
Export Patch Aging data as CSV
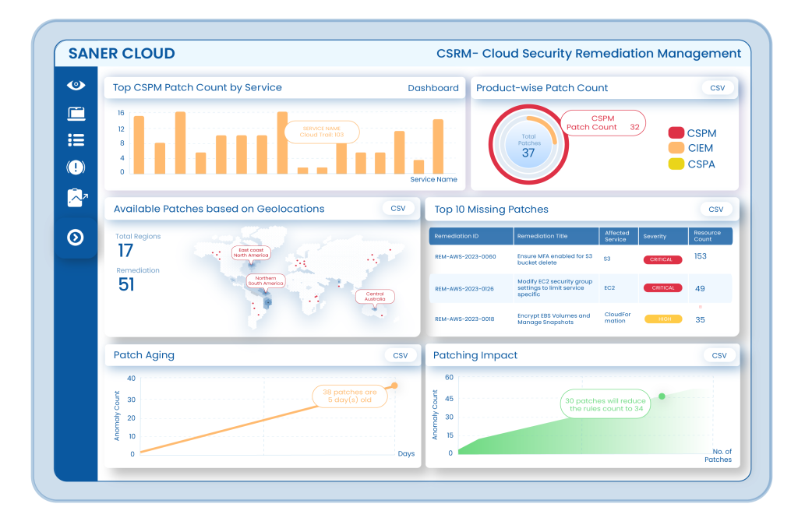(x=401, y=355)
